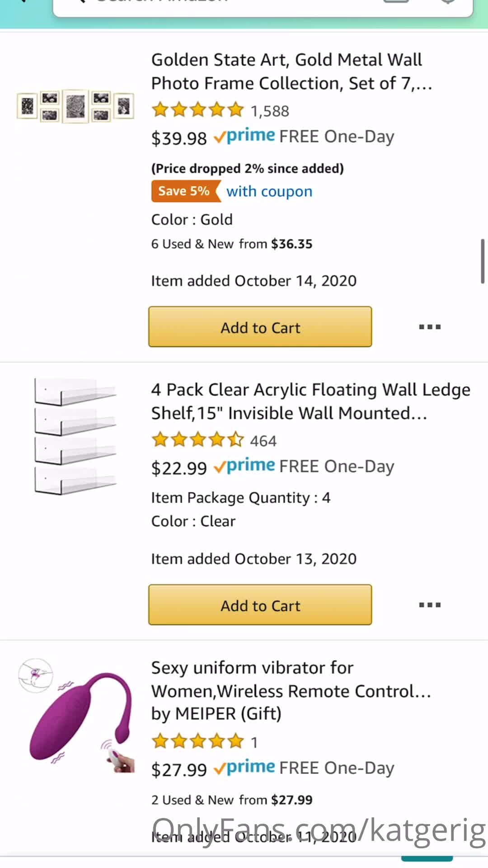The height and width of the screenshot is (868, 488).
Task: Click the 'with coupon' link
Action: point(269,191)
